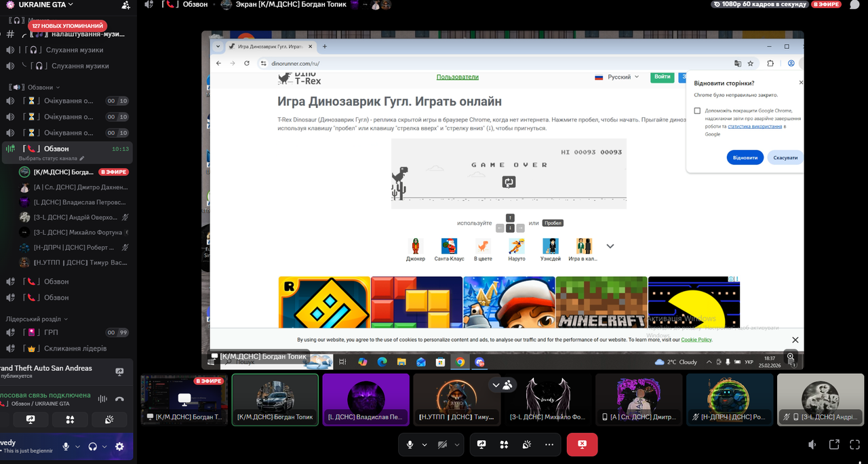Image resolution: width=868 pixels, height=464 pixels.
Task: Click share screen in the call control bar
Action: (481, 444)
